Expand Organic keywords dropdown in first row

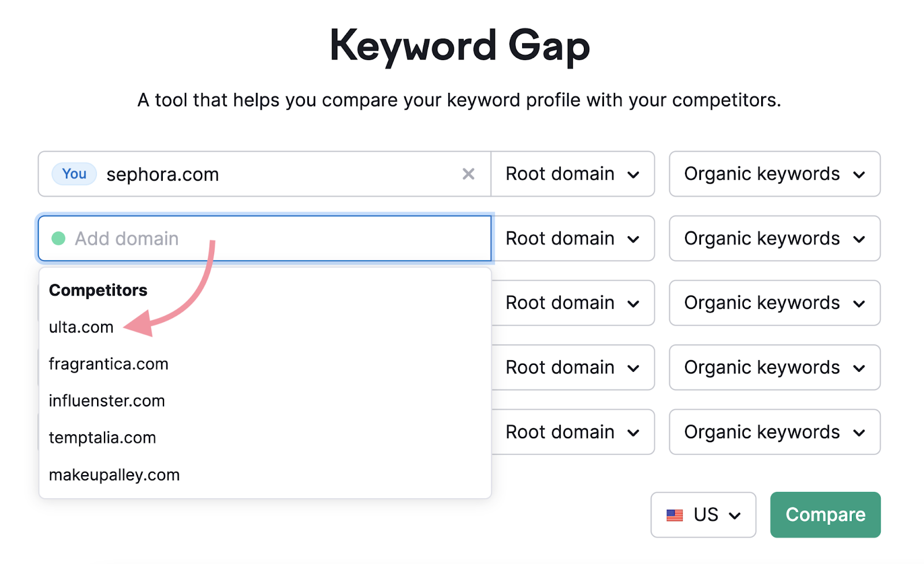774,174
